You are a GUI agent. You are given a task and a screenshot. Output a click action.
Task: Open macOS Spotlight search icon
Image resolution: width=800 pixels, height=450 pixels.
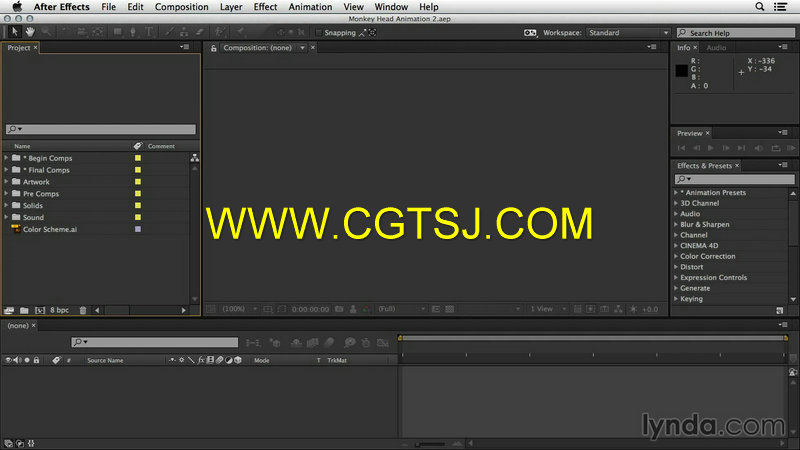tap(760, 7)
